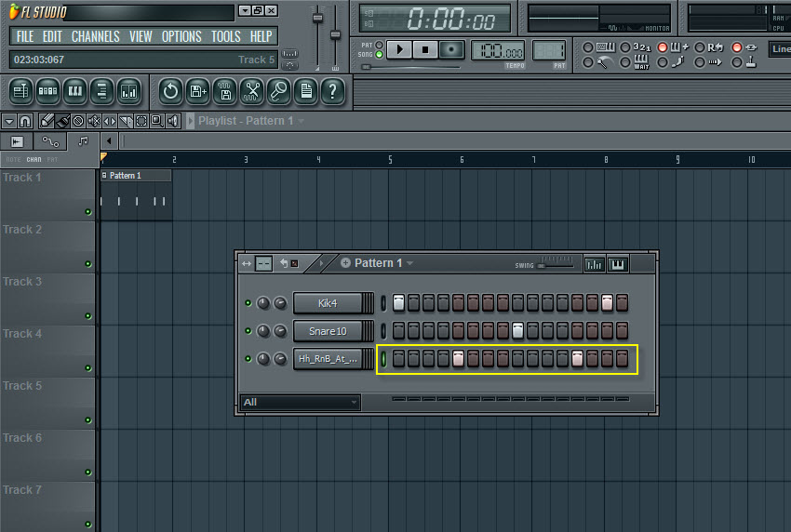The image size is (791, 532).
Task: Select the Slice tool in Playlist toolbar
Action: click(126, 121)
